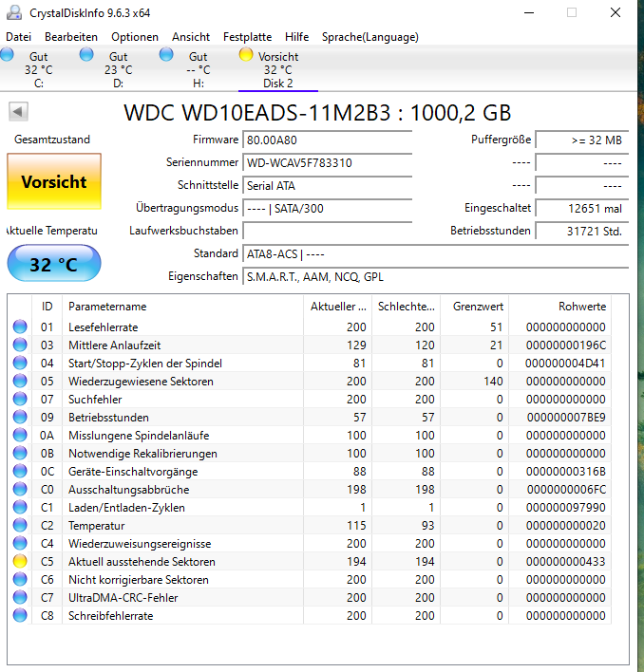
Task: Switch to the H: drive tab
Action: pyautogui.click(x=199, y=69)
